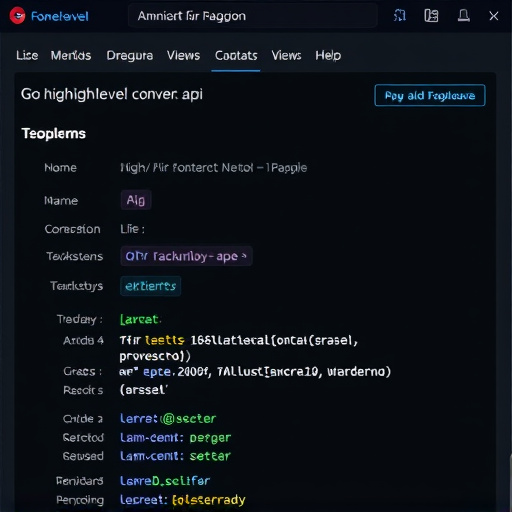This screenshot has width=512, height=512.
Task: Select the Contats tab
Action: click(236, 55)
